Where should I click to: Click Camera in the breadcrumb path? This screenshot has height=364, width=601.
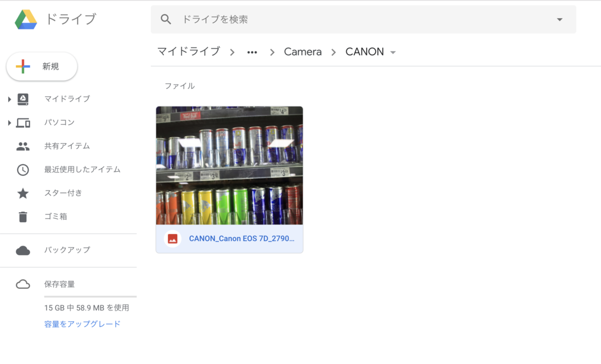point(302,52)
